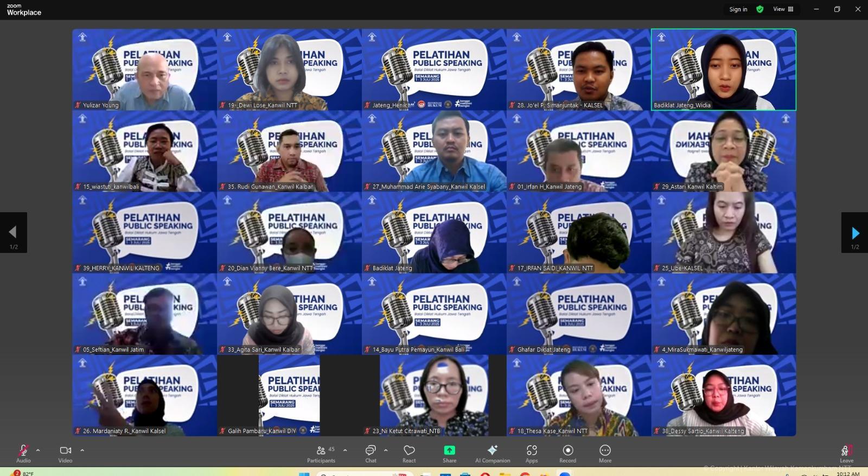The width and height of the screenshot is (868, 476).
Task: Select 26. Mardaniaty R._Kanwil Kalsel tile
Action: pos(145,395)
